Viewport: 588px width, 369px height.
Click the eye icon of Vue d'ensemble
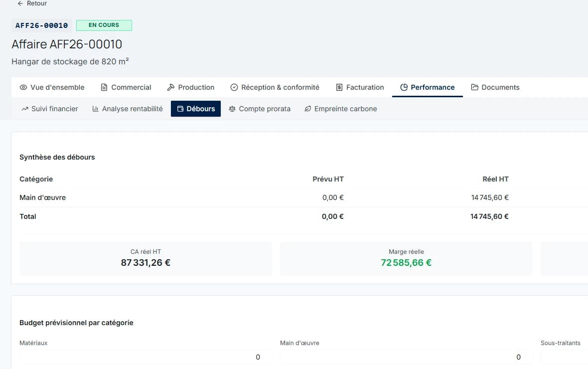click(23, 87)
